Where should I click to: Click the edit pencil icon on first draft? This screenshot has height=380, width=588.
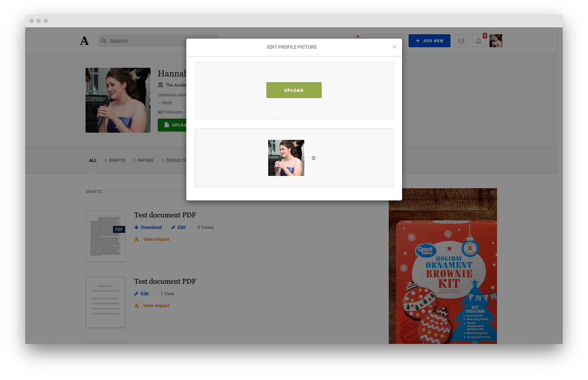coord(174,227)
